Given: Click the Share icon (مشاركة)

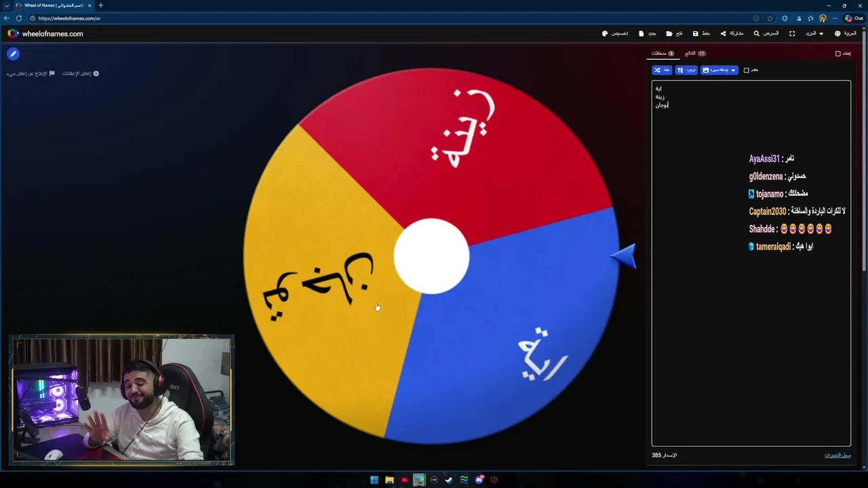Looking at the screenshot, I should (x=723, y=33).
